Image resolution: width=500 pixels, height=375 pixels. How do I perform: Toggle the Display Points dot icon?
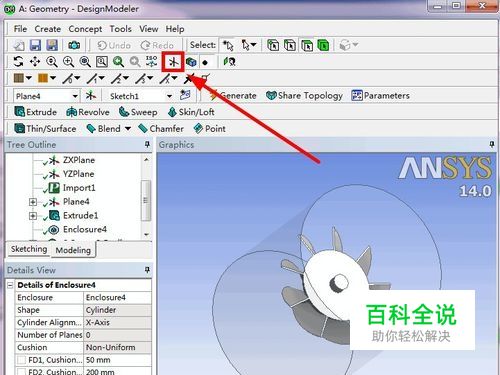205,62
